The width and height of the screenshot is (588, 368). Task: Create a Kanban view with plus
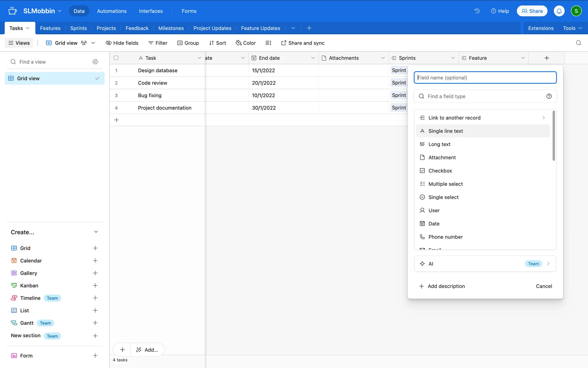95,286
